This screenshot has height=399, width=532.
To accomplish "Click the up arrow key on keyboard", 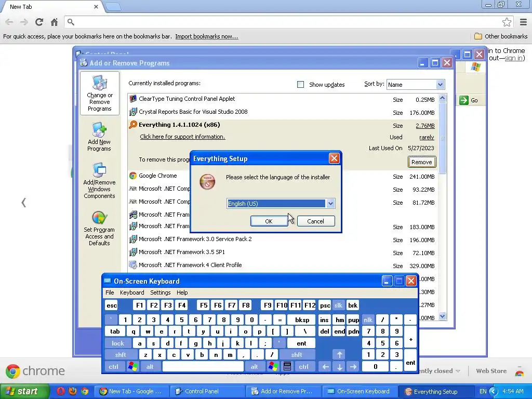I will point(339,355).
